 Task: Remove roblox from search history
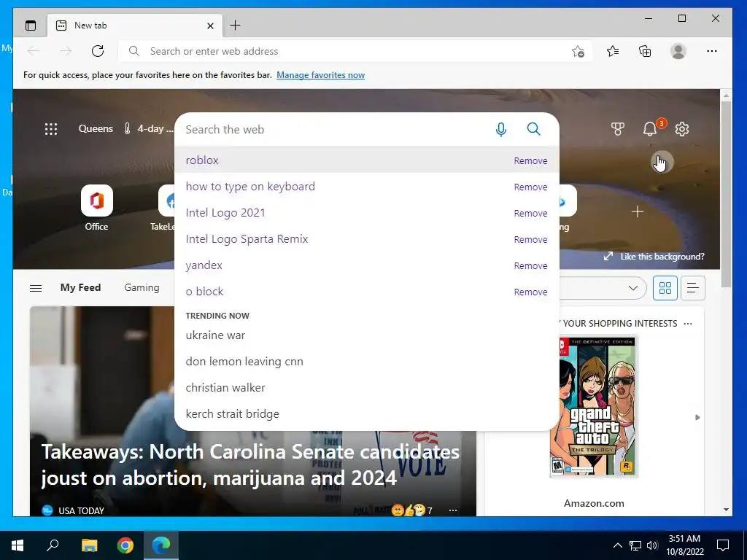[x=530, y=161]
